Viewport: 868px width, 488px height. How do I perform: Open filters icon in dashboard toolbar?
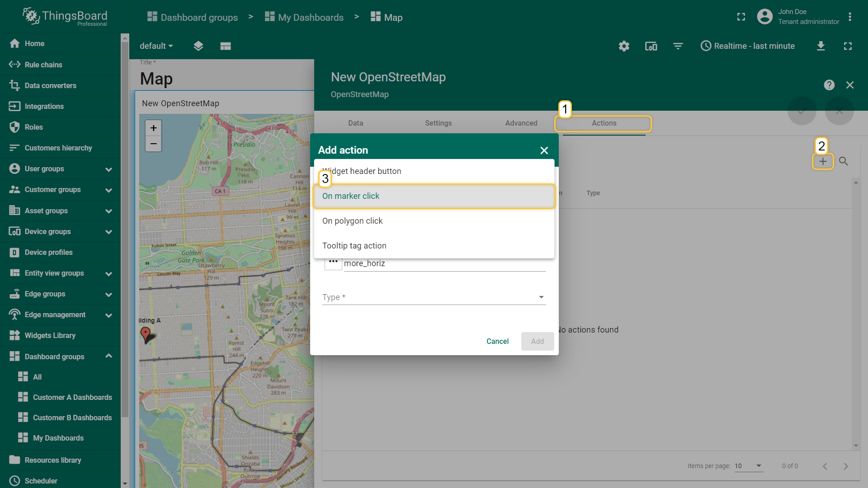coord(678,46)
